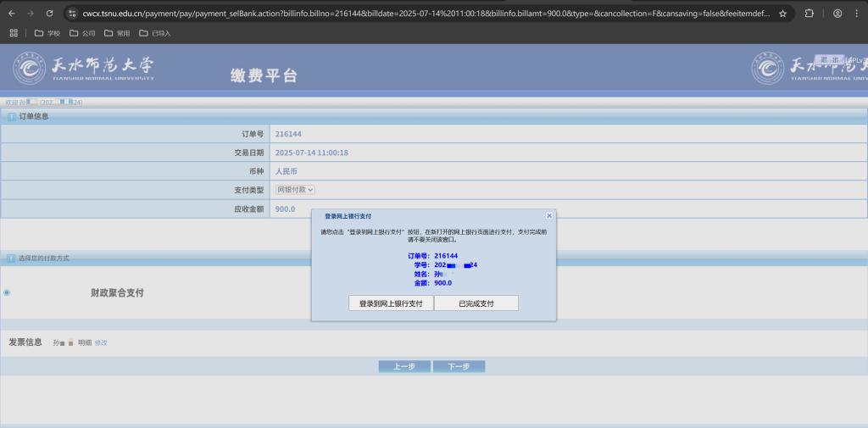Click the address bar URL field
Viewport: 868px width, 428px height.
click(x=424, y=14)
